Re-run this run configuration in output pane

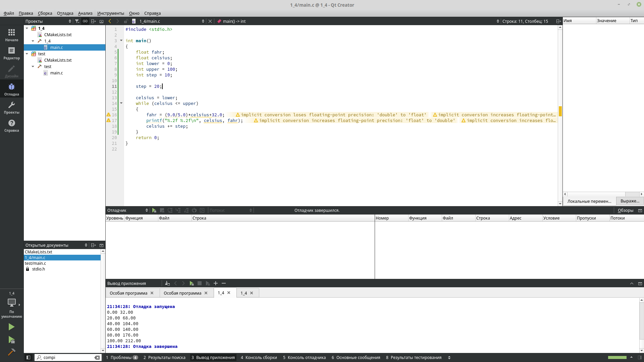click(192, 283)
